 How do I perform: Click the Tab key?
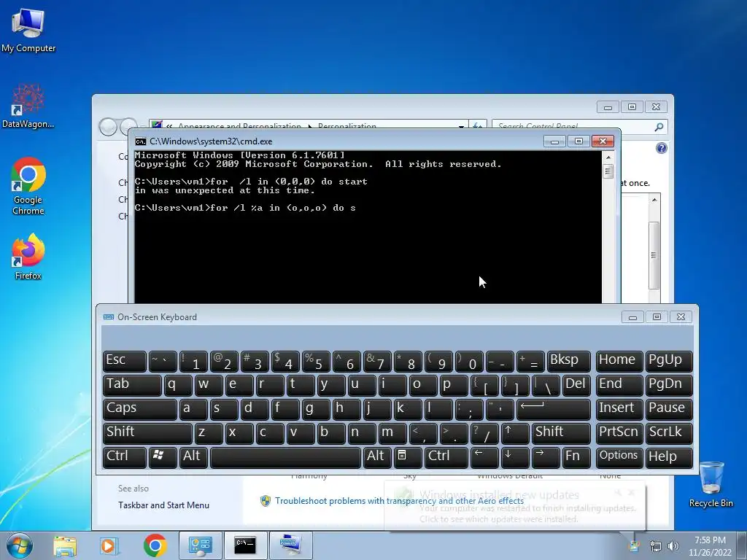132,385
